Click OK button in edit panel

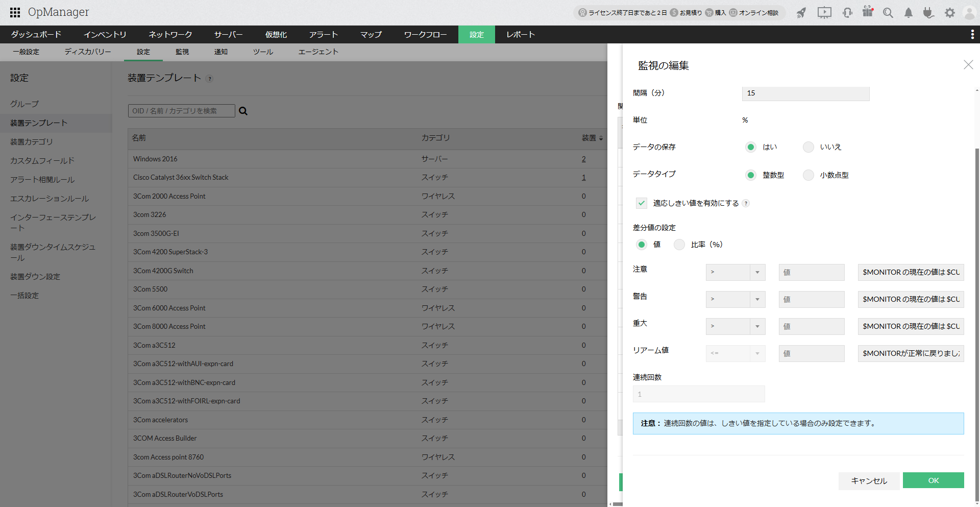coord(934,480)
